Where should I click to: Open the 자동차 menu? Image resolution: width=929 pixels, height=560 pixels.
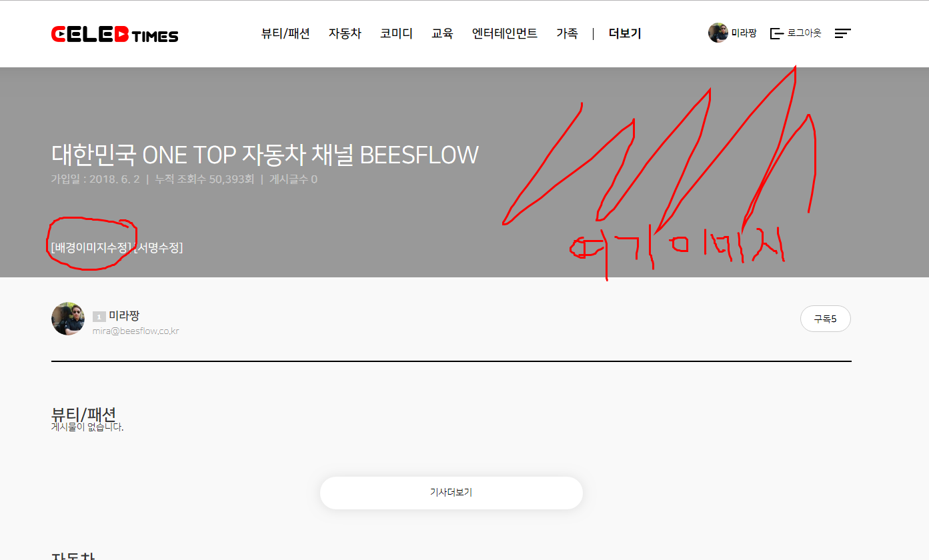345,33
